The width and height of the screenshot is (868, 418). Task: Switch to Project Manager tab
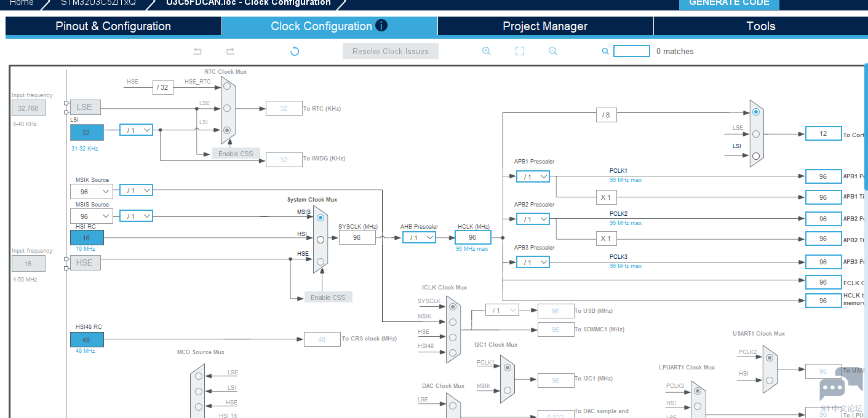(x=545, y=26)
